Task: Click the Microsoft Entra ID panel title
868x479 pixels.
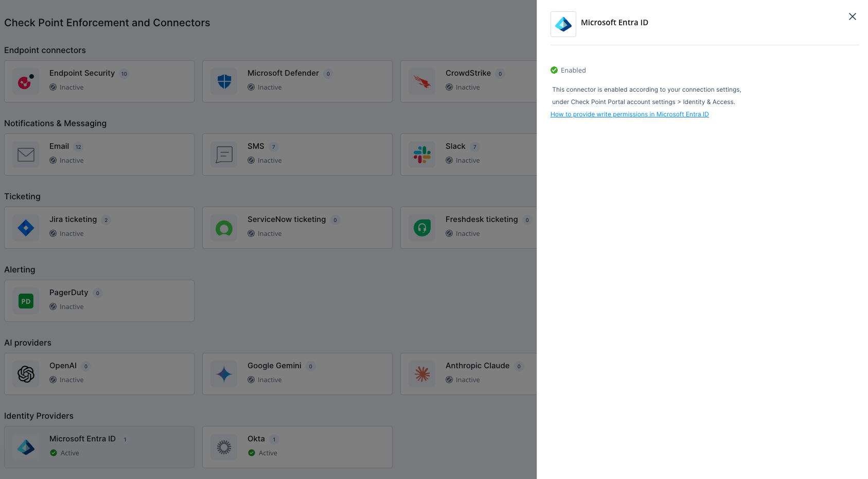Action: [x=614, y=23]
